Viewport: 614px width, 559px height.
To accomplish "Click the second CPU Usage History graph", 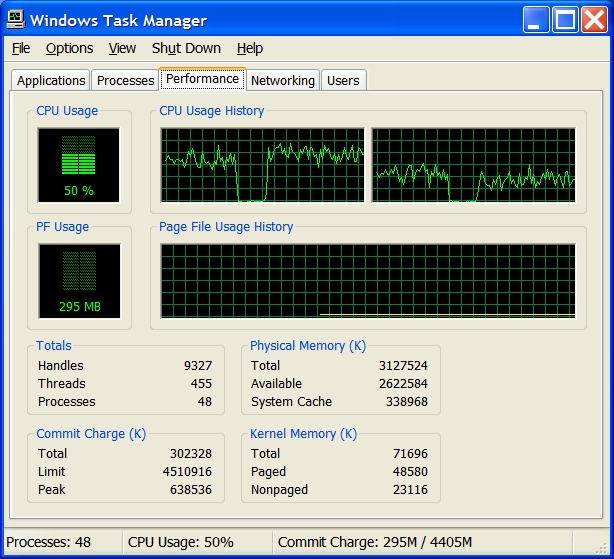I will [x=473, y=165].
